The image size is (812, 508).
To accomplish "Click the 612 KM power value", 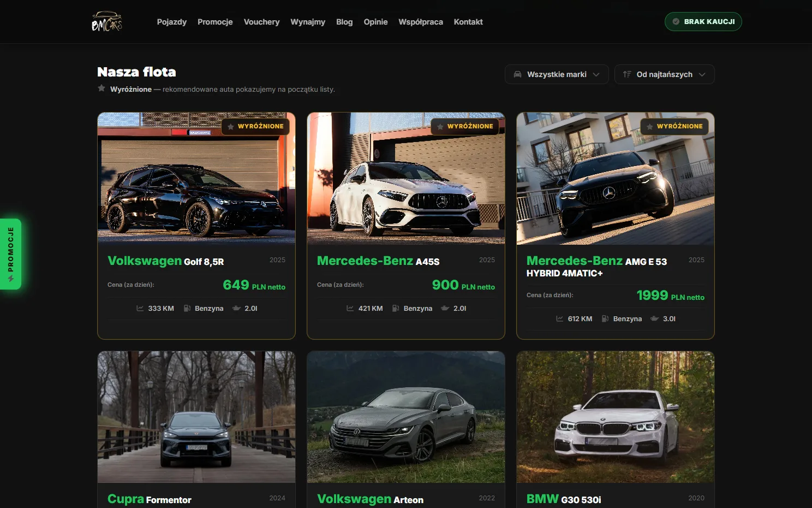I will (580, 319).
